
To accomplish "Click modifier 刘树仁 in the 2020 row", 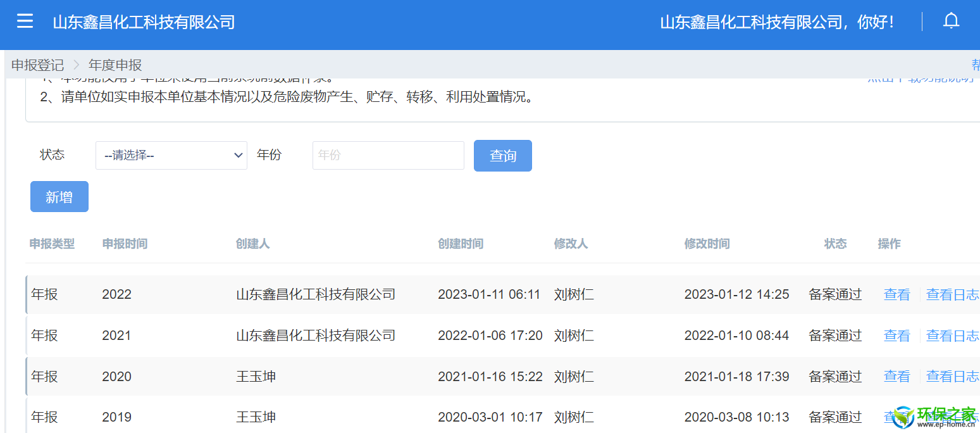I will [574, 377].
